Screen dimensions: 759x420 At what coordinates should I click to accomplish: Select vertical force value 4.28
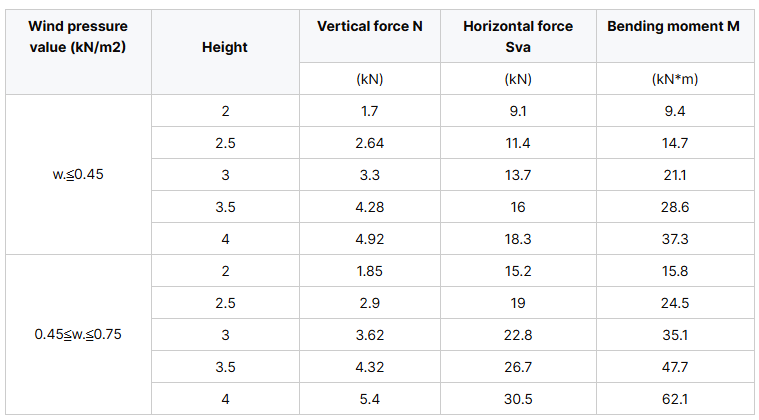(x=370, y=207)
